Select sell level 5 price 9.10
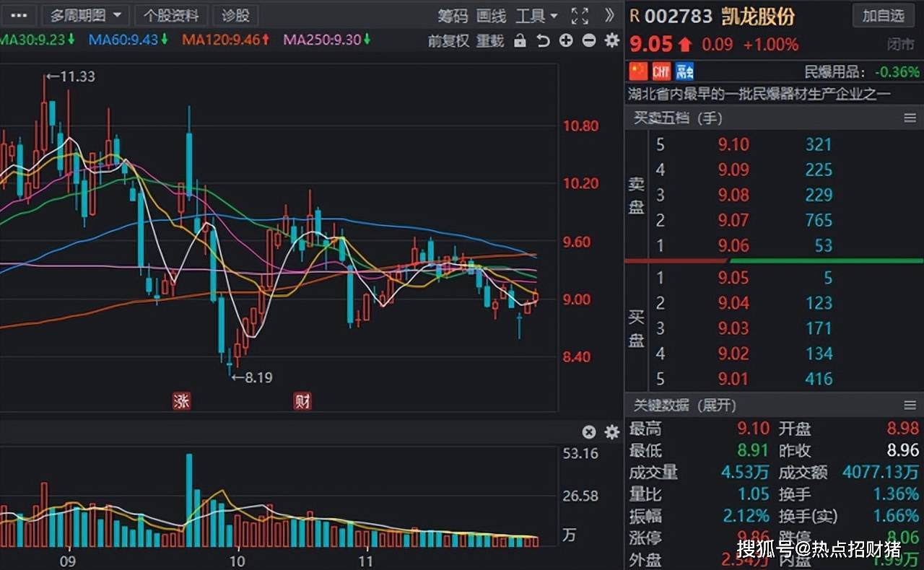924x570 pixels. 733,144
